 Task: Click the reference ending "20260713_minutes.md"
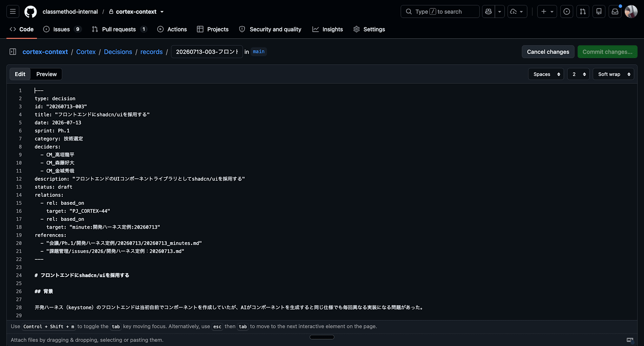click(124, 243)
